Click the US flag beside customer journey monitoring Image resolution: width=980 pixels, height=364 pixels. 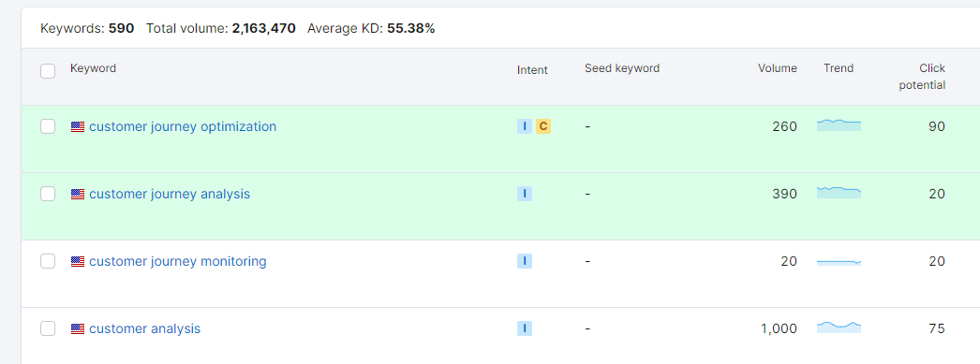tap(78, 262)
